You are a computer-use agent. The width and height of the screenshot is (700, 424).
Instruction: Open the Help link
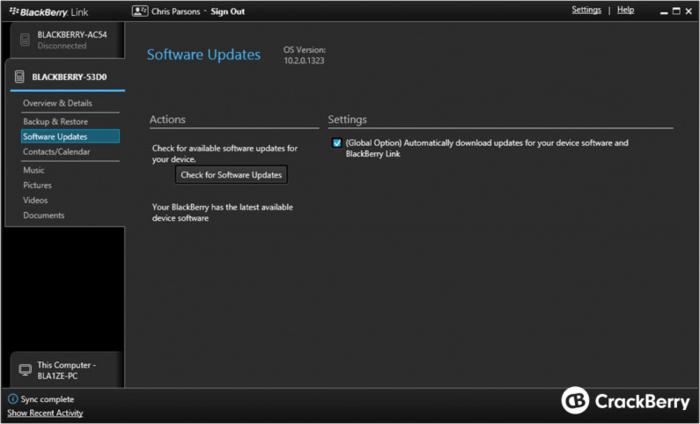pos(625,10)
